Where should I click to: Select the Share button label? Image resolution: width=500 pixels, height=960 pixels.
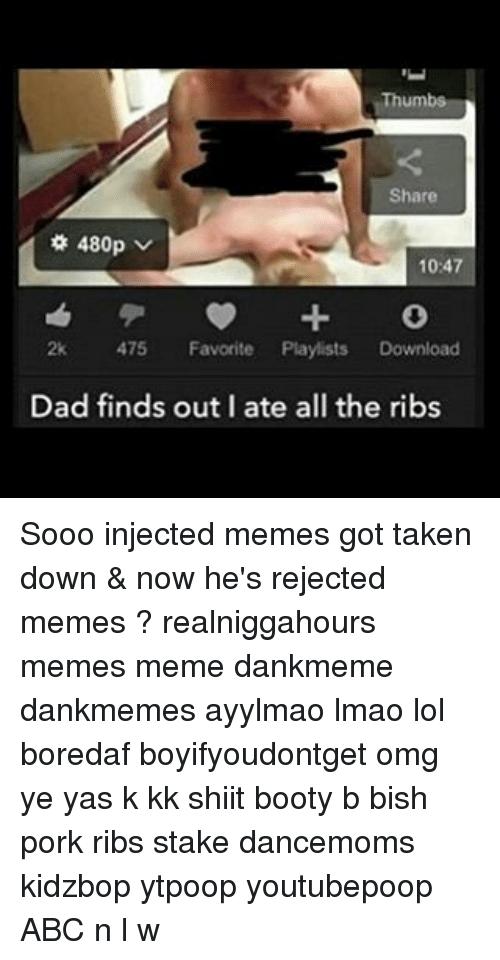(x=415, y=197)
